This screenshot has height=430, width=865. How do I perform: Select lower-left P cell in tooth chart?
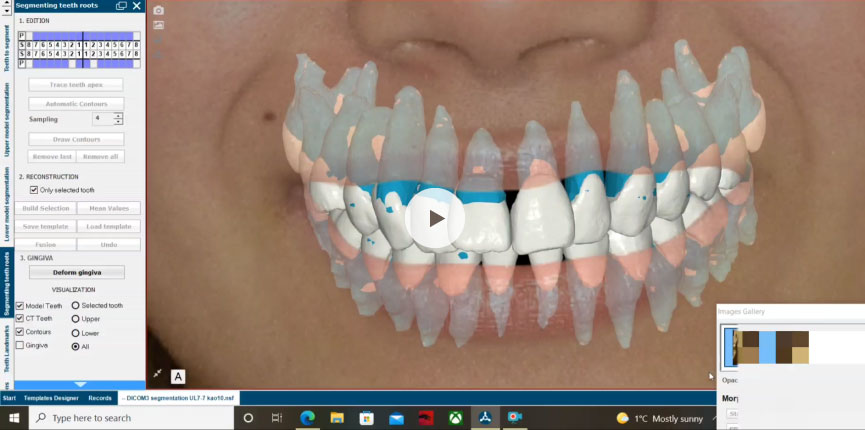[22, 64]
